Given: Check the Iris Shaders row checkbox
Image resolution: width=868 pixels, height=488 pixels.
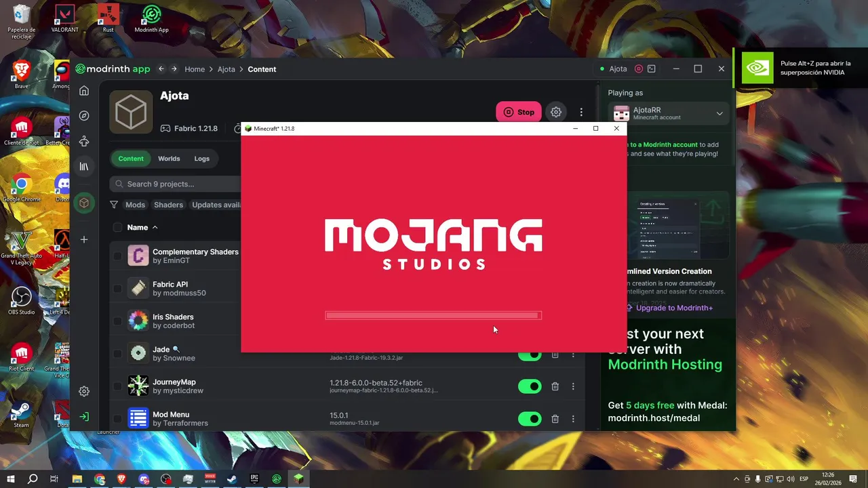Looking at the screenshot, I should (117, 321).
